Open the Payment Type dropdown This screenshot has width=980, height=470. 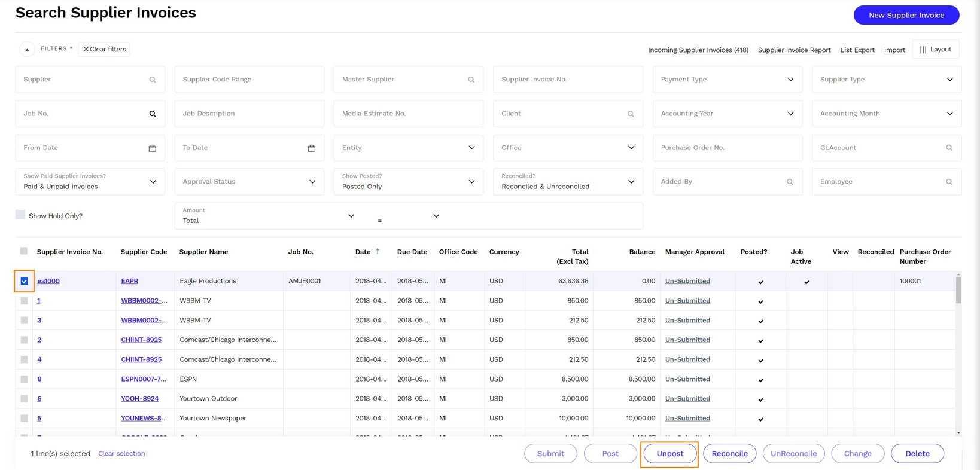(x=728, y=80)
